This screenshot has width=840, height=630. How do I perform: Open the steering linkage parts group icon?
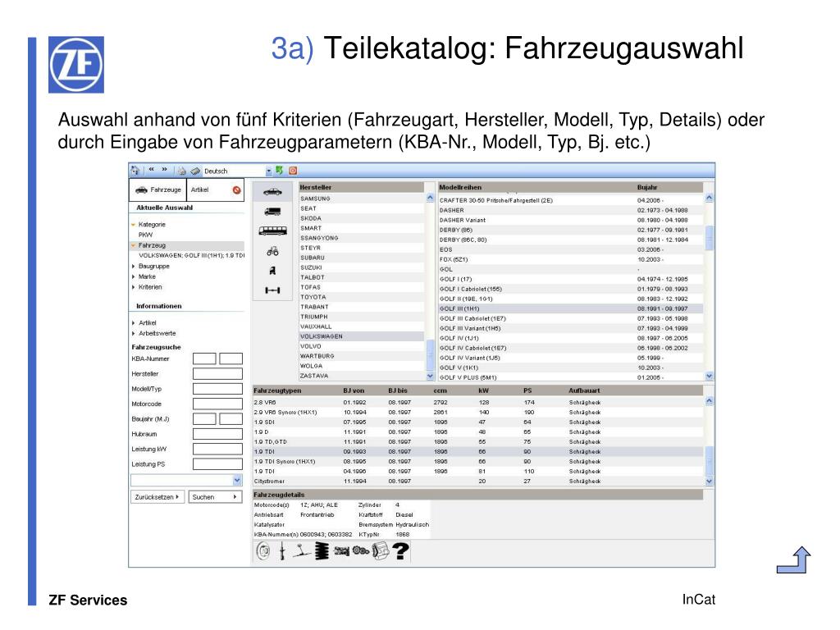[302, 550]
